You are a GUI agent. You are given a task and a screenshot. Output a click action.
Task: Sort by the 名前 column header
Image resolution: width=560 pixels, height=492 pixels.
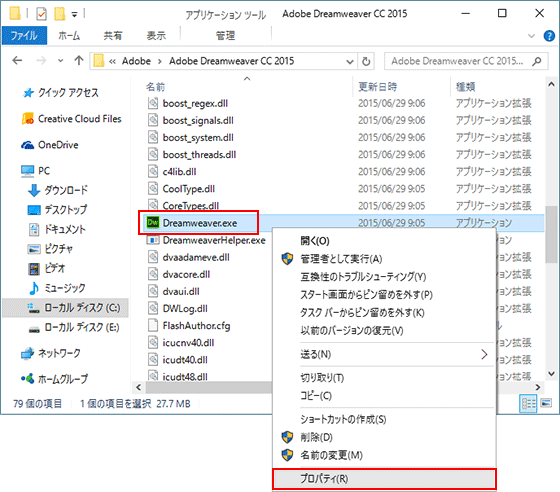pos(156,87)
